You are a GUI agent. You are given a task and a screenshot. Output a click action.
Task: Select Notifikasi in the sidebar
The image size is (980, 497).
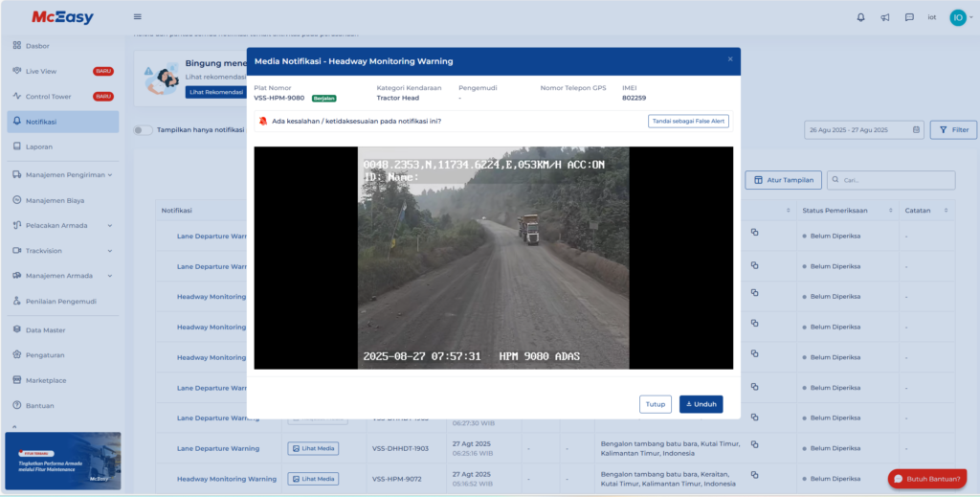[x=62, y=122]
